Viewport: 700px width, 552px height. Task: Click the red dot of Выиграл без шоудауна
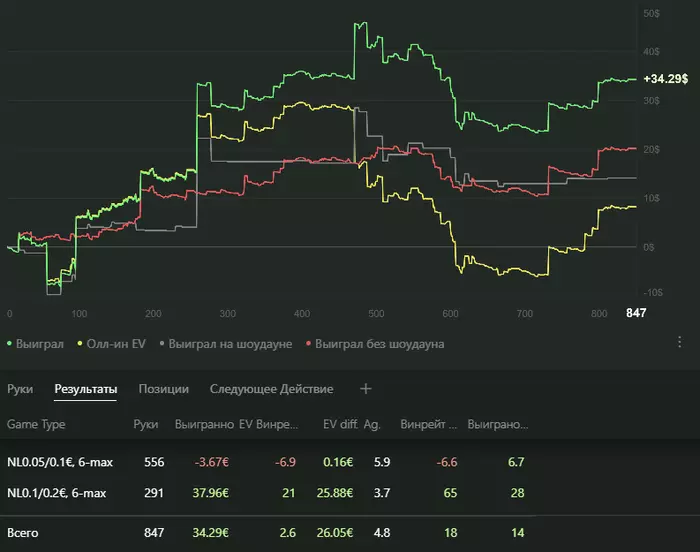[x=307, y=344]
